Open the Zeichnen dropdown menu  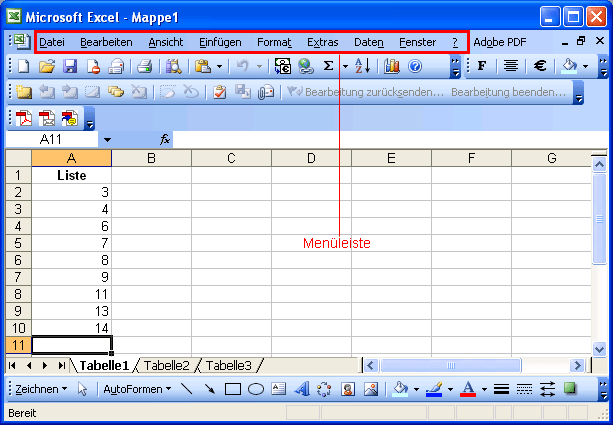click(x=41, y=389)
